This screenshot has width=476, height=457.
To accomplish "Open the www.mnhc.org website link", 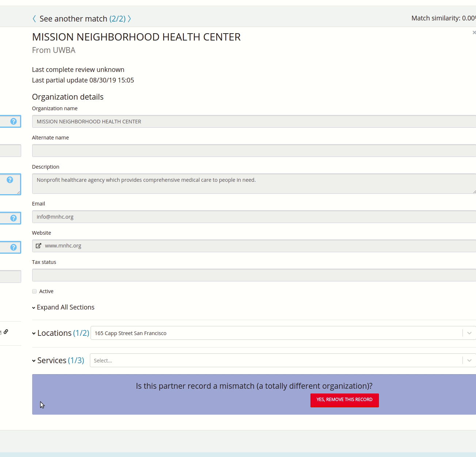I will coord(63,246).
